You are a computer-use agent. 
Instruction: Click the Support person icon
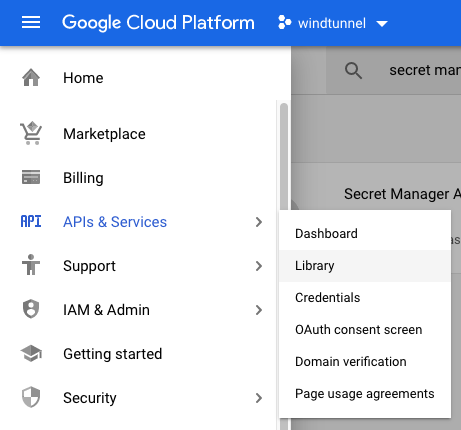pyautogui.click(x=31, y=265)
